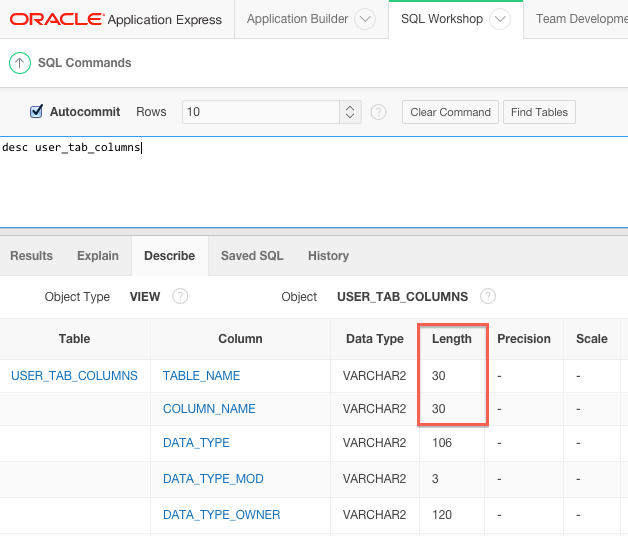Switch to the Saved SQL tab

tap(252, 256)
